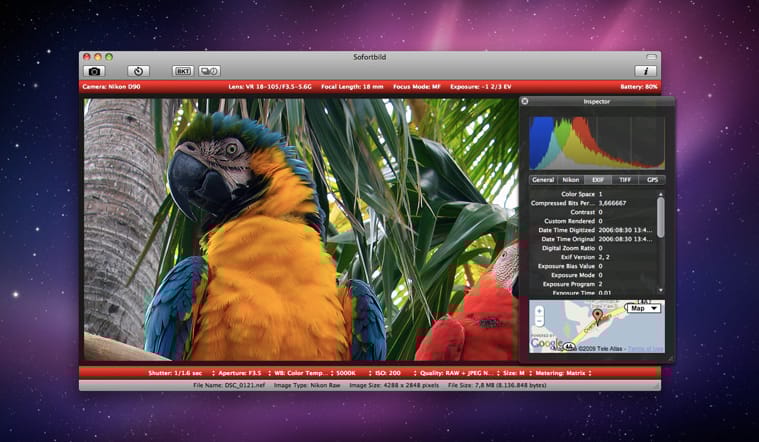This screenshot has width=759, height=442.
Task: Open the WB Color Temp dropdown
Action: 303,373
